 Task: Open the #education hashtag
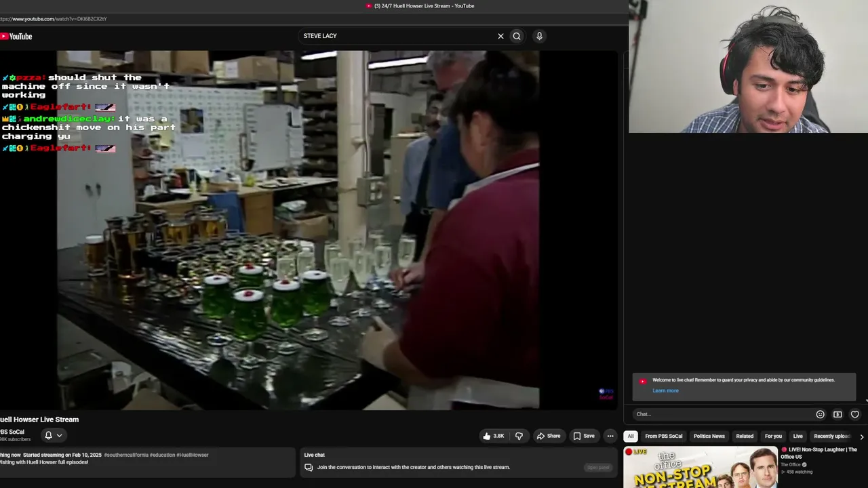(x=161, y=455)
